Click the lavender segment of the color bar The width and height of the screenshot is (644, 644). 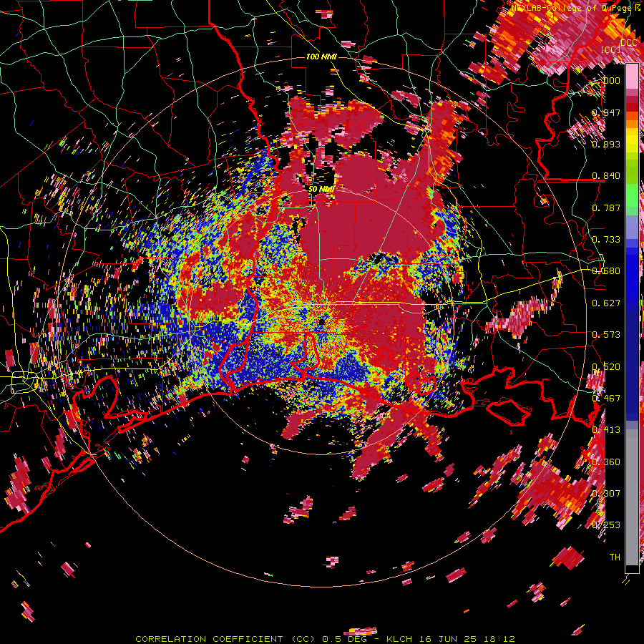click(632, 227)
